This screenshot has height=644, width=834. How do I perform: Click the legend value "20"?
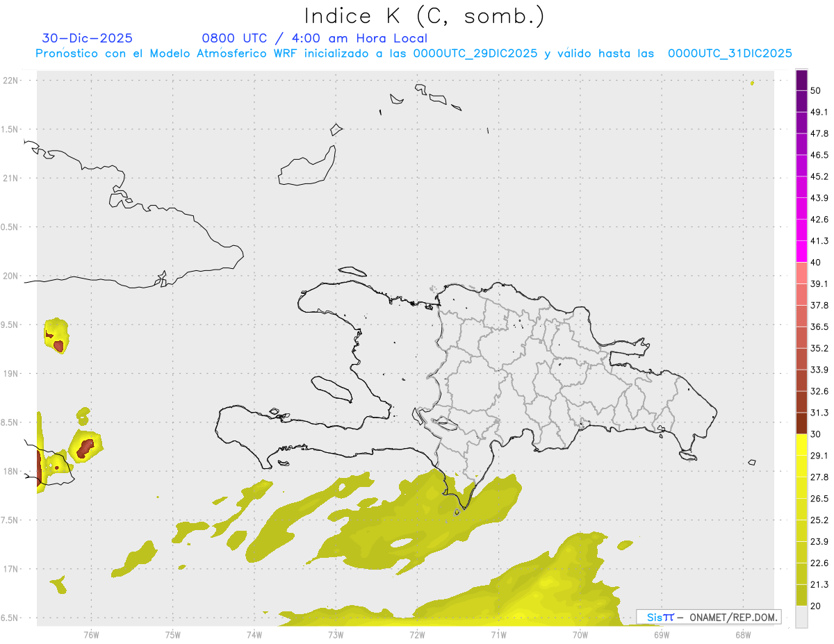(x=815, y=606)
